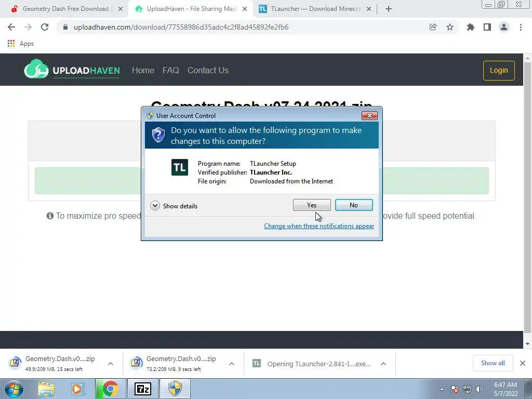Open a new browser tab
The height and width of the screenshot is (399, 532).
pos(389,9)
